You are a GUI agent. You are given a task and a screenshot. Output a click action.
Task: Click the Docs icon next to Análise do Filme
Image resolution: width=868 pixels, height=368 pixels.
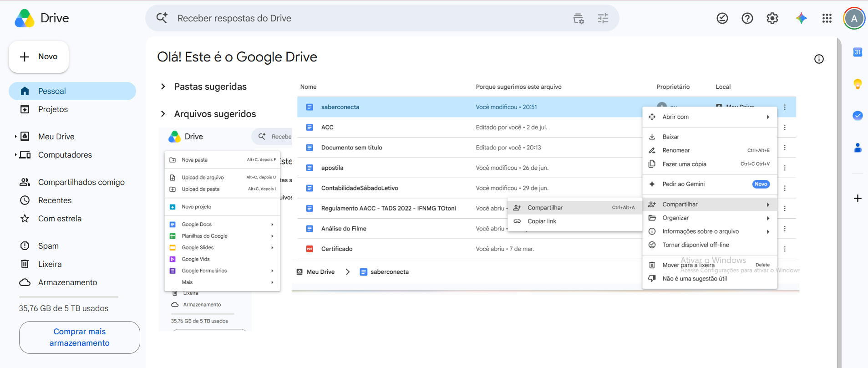tap(310, 229)
